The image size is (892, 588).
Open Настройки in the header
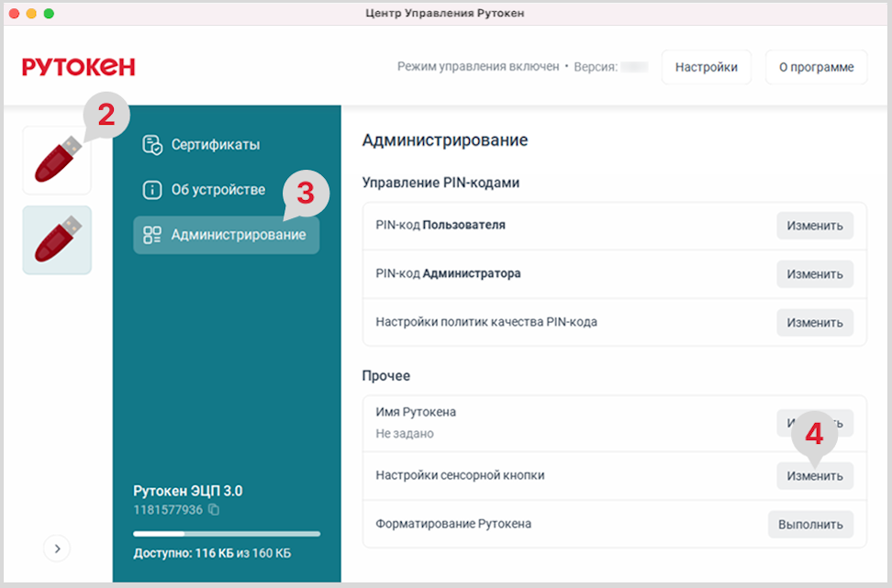(x=706, y=67)
